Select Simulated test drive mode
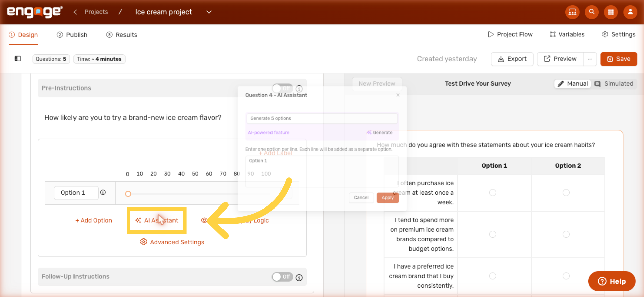The image size is (644, 297). tap(614, 84)
